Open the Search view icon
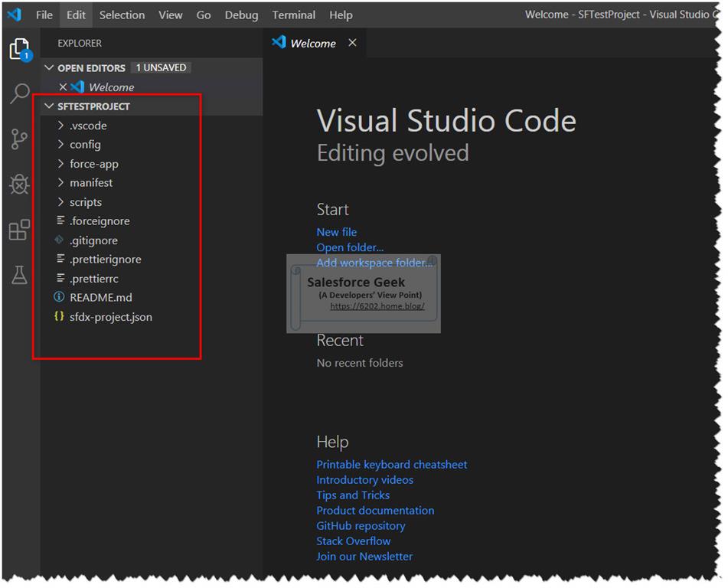 [20, 94]
